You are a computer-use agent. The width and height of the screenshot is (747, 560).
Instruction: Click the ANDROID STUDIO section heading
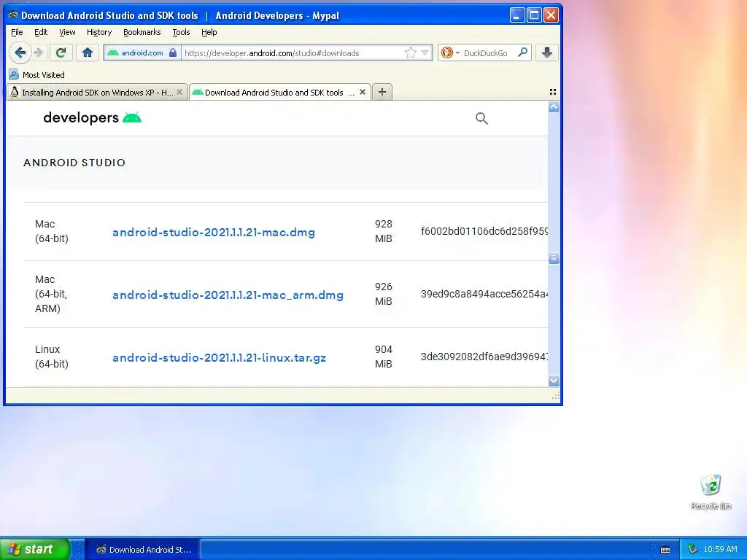(x=74, y=163)
